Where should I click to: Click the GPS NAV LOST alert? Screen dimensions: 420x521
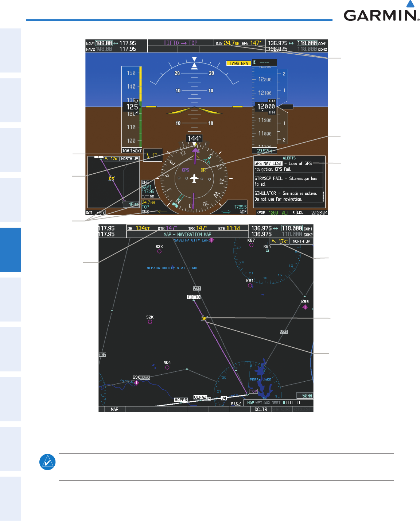pyautogui.click(x=268, y=163)
